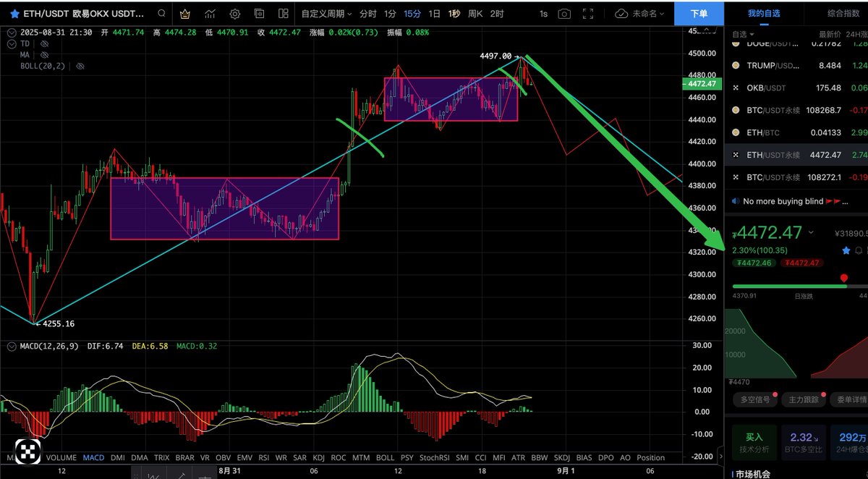This screenshot has height=479, width=868.
Task: Select the 2时 timeframe
Action: [497, 14]
